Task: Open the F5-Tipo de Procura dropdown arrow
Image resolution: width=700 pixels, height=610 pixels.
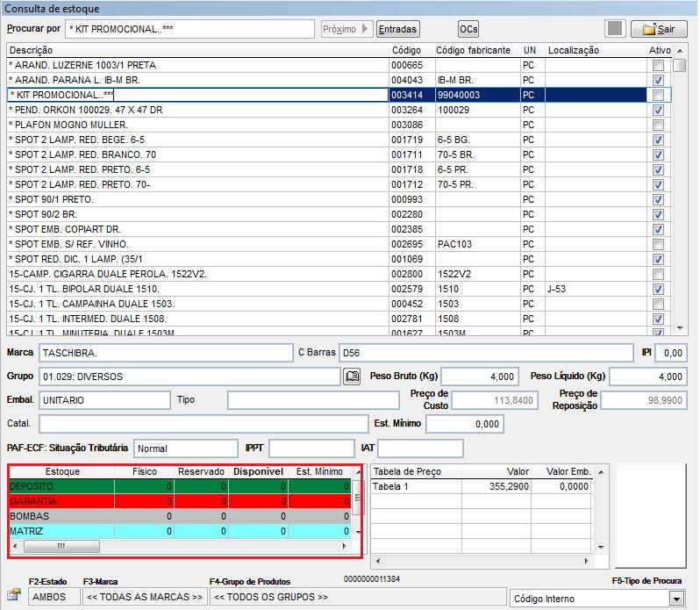Action: pos(677,599)
